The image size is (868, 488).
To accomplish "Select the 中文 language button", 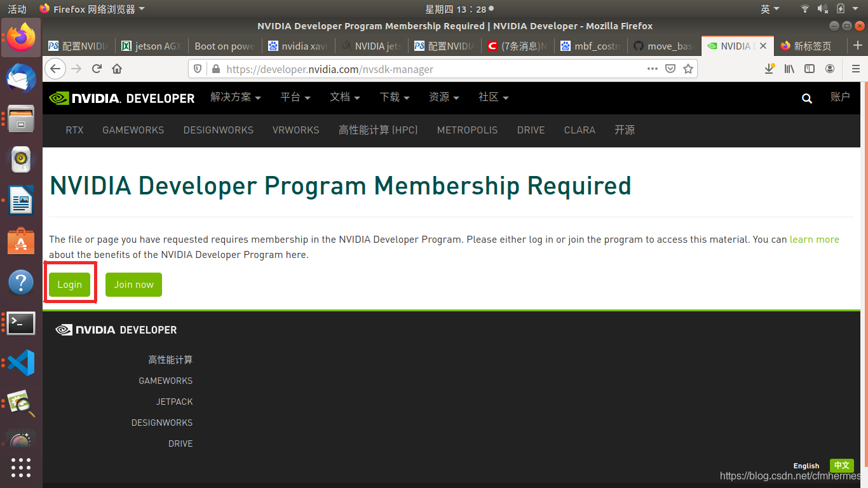I will [x=841, y=466].
